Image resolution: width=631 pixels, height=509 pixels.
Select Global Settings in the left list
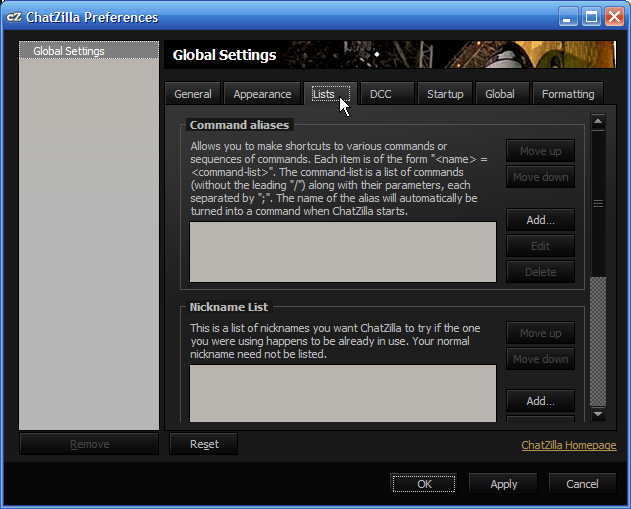[x=89, y=51]
